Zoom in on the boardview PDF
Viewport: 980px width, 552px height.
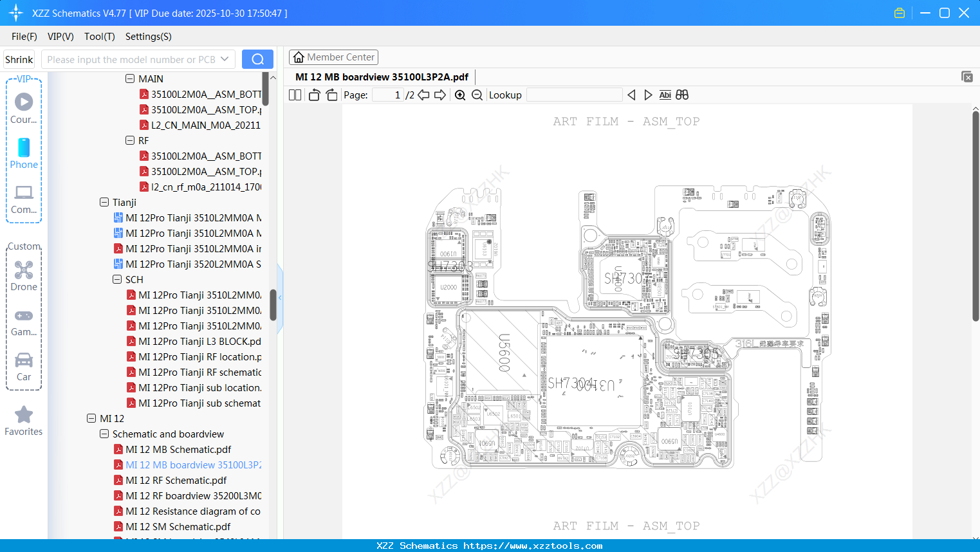pos(459,95)
